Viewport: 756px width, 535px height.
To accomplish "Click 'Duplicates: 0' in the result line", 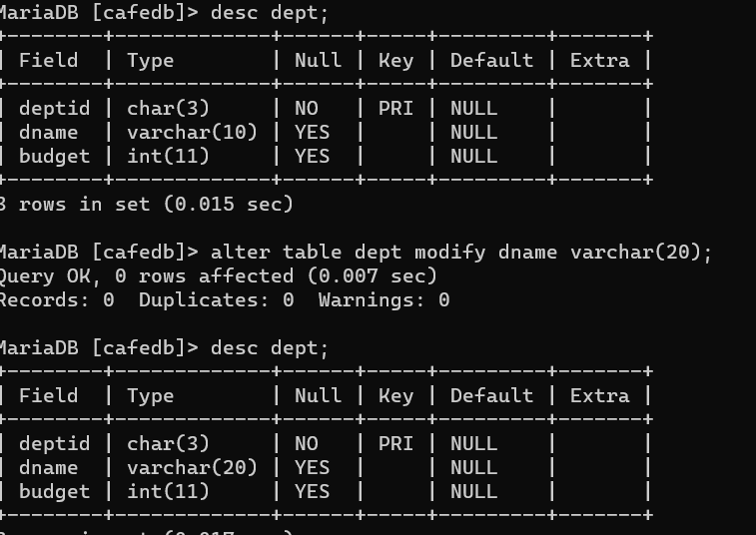I will (216, 300).
